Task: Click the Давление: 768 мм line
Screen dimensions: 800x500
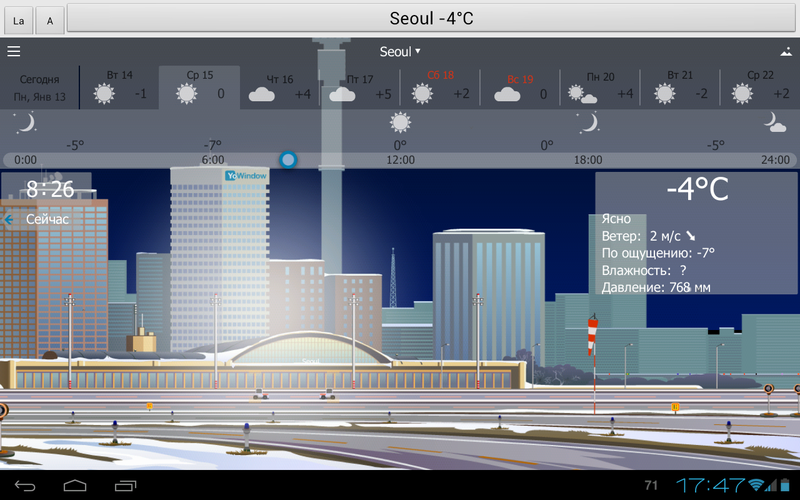Action: 656,288
